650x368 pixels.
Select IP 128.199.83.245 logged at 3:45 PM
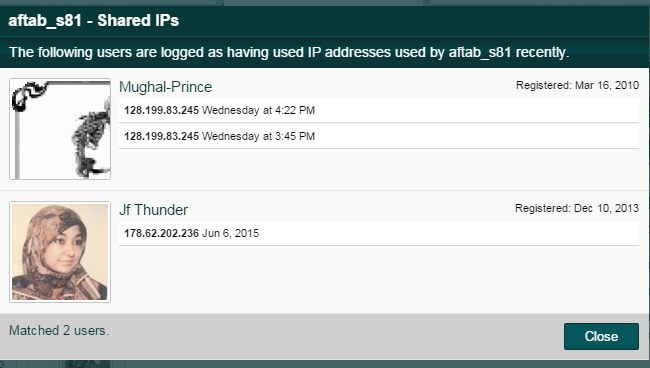[162, 136]
